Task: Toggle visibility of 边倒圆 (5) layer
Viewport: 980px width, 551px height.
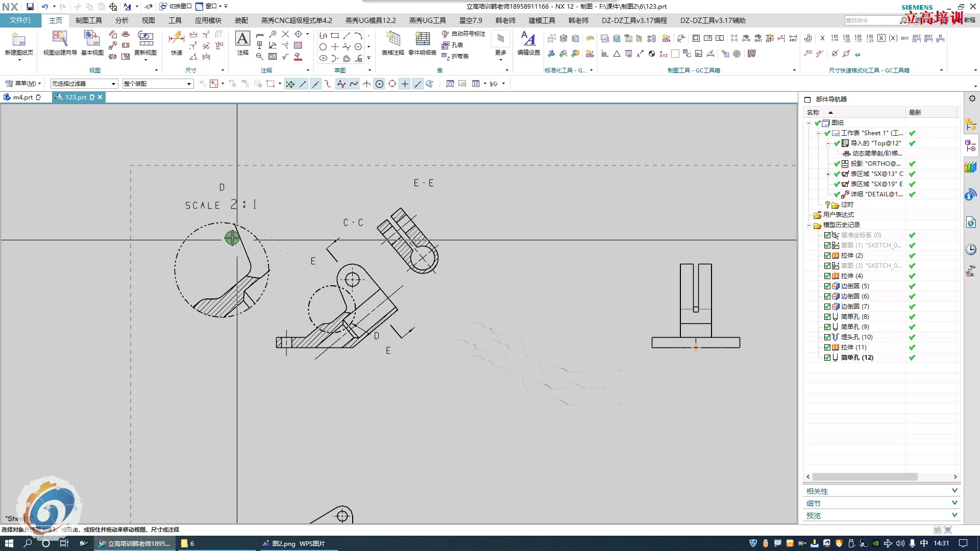Action: [827, 285]
